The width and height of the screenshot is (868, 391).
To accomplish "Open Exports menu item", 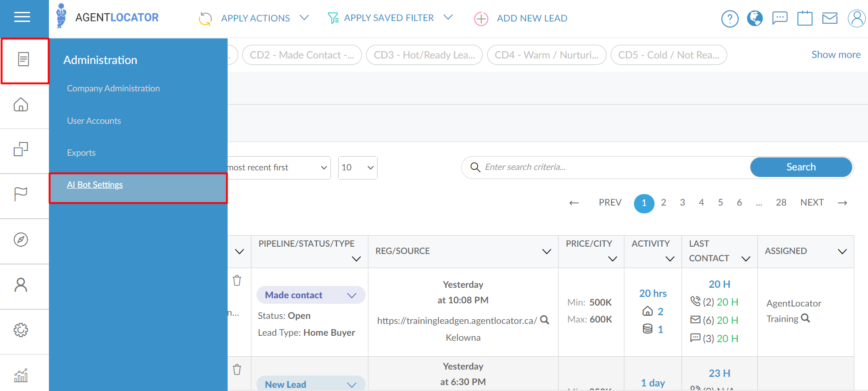I will pyautogui.click(x=81, y=153).
